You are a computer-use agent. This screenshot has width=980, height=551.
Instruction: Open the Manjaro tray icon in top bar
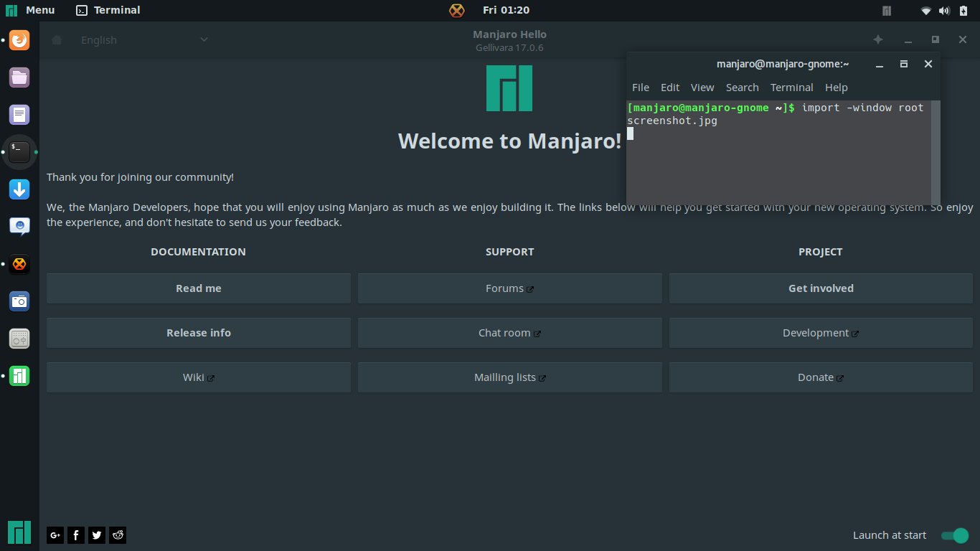(887, 10)
